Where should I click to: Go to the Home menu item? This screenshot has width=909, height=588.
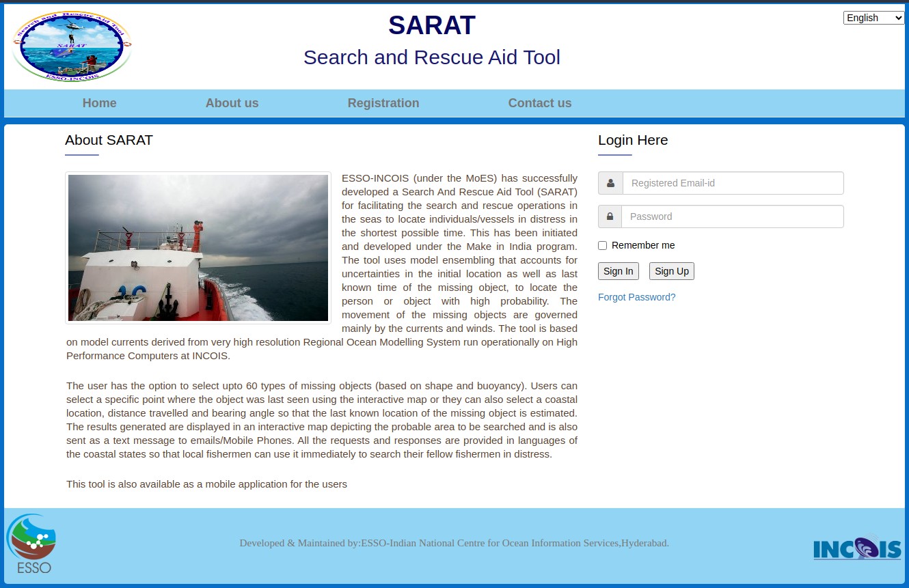click(x=99, y=103)
